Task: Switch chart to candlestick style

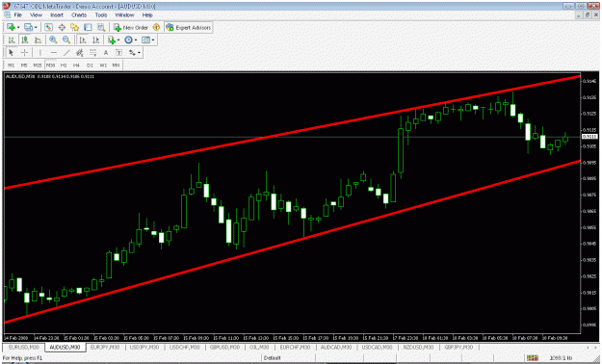Action: [x=25, y=39]
